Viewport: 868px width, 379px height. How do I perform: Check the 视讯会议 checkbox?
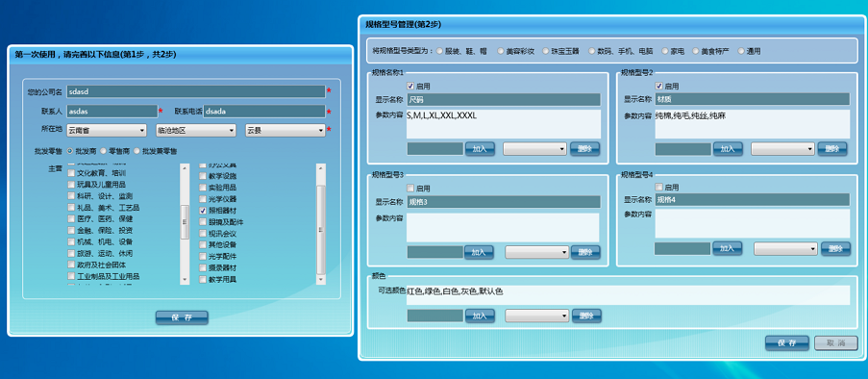pos(203,234)
